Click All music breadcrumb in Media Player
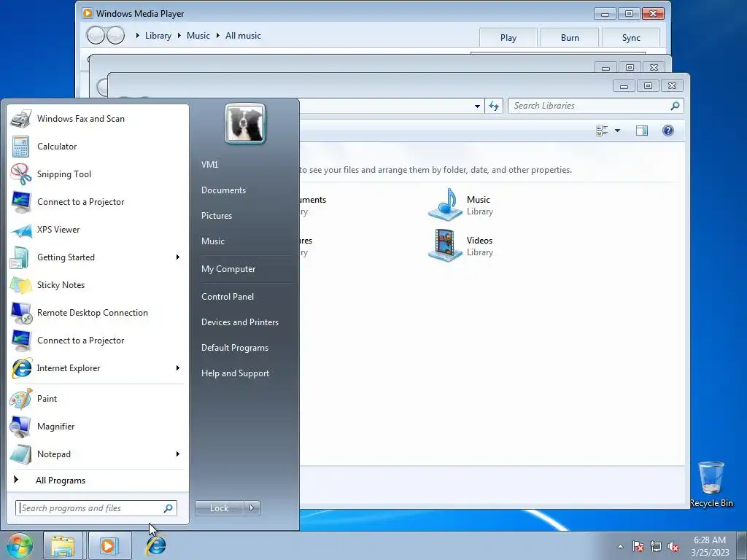The height and width of the screenshot is (560, 747). coord(243,36)
